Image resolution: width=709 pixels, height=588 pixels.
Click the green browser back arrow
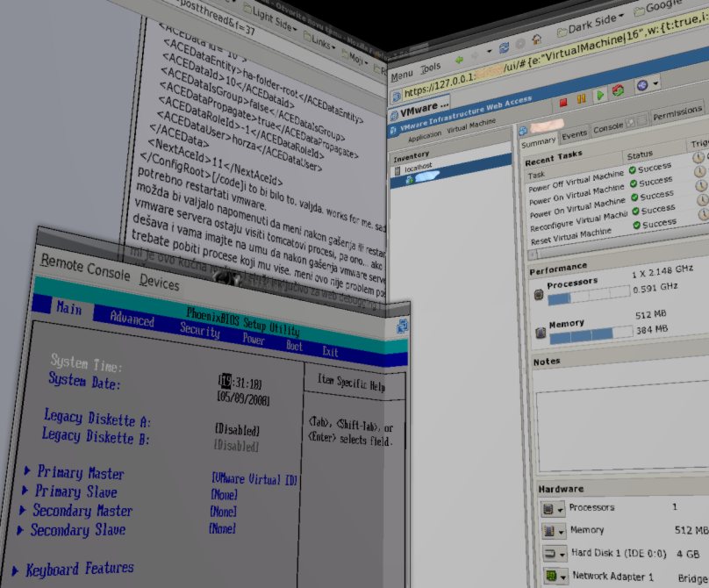(458, 60)
